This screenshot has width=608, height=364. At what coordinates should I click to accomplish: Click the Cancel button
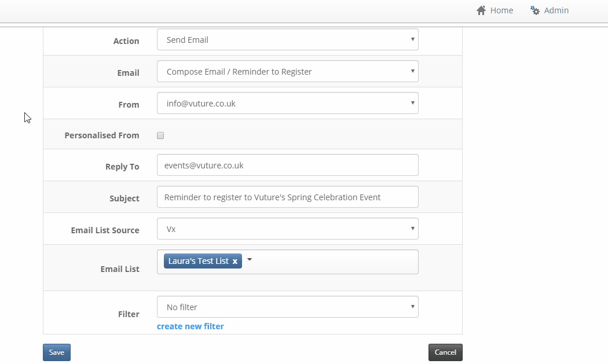pos(445,352)
